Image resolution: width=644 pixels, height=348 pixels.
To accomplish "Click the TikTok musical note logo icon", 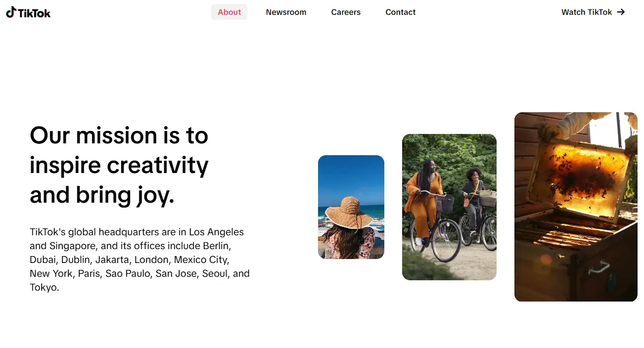I will tap(11, 12).
